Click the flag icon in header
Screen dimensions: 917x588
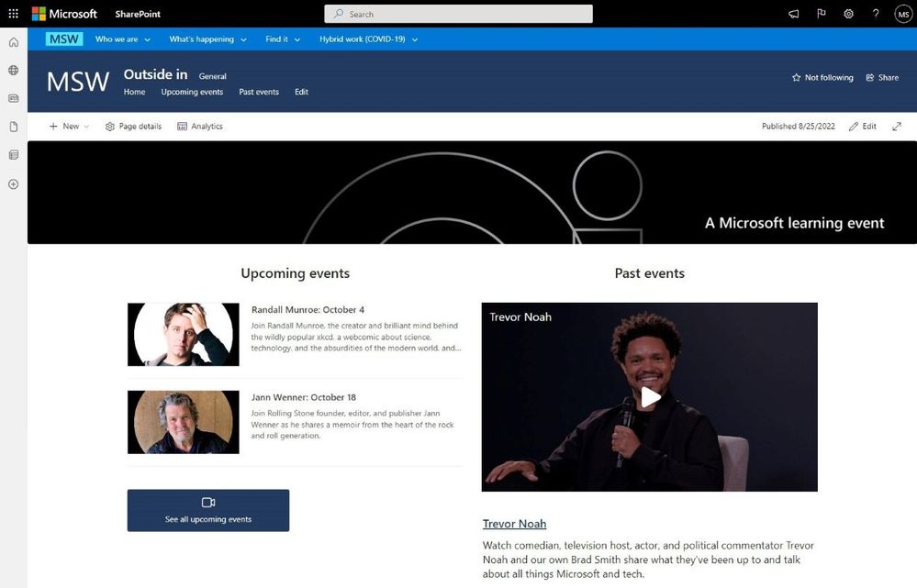pyautogui.click(x=822, y=14)
